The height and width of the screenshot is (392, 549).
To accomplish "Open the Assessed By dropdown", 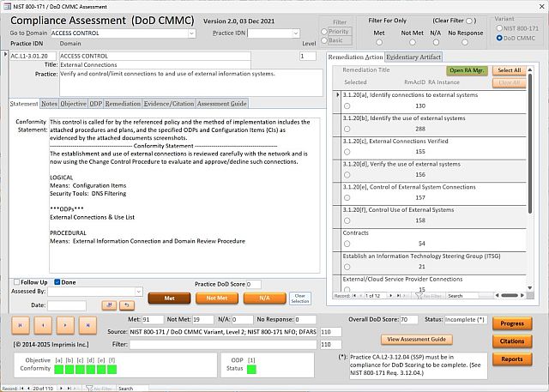I will 139,292.
